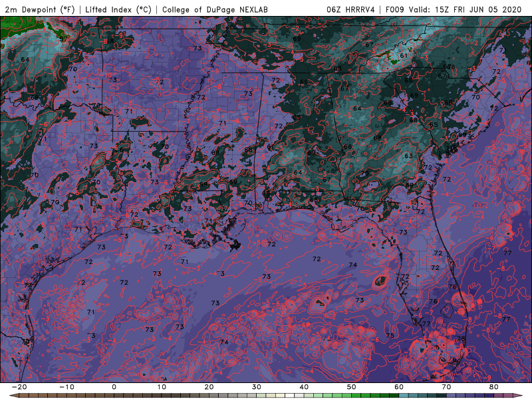Click the 10 label on the color scale

[162, 387]
